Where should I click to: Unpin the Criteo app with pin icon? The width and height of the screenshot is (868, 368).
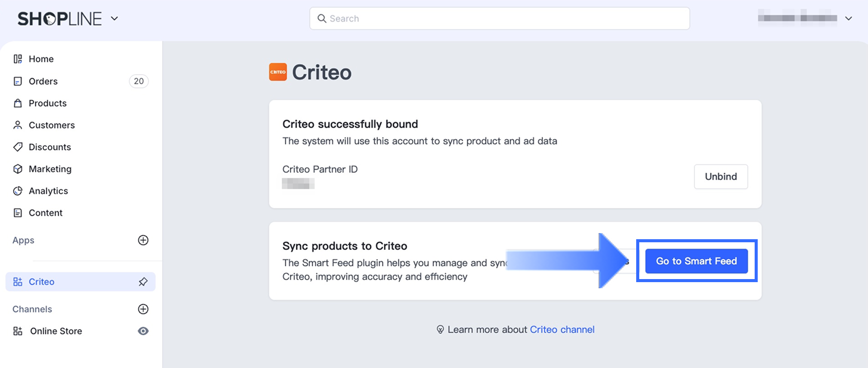(x=143, y=282)
